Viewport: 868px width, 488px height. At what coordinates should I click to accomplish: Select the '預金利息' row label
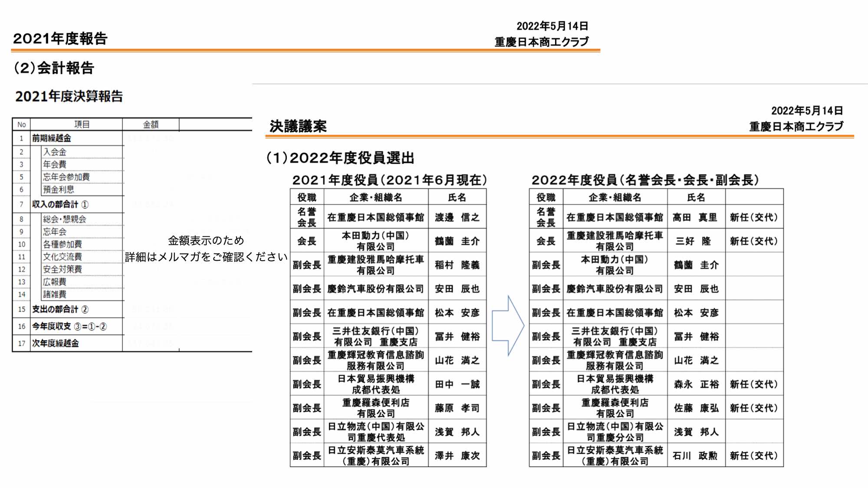coord(59,190)
